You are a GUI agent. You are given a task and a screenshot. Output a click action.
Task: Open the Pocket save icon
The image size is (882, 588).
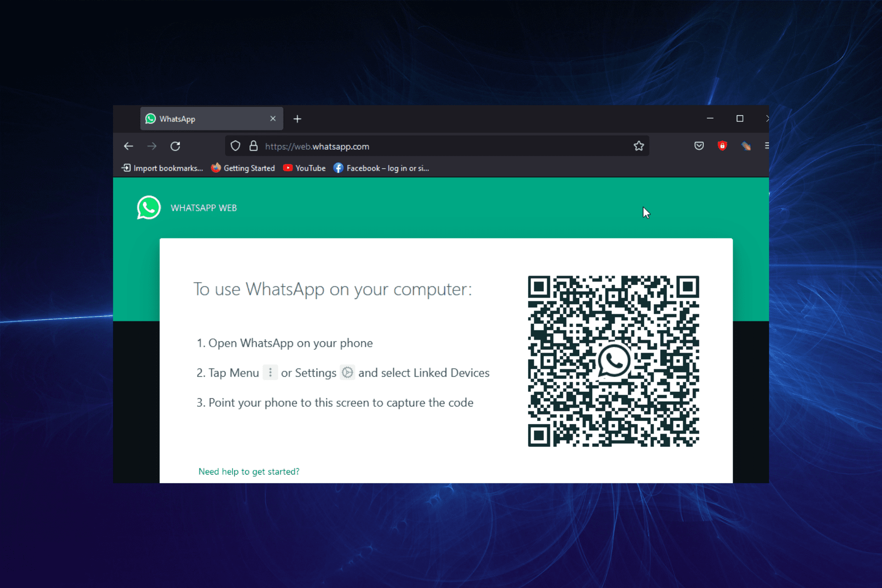pos(699,146)
